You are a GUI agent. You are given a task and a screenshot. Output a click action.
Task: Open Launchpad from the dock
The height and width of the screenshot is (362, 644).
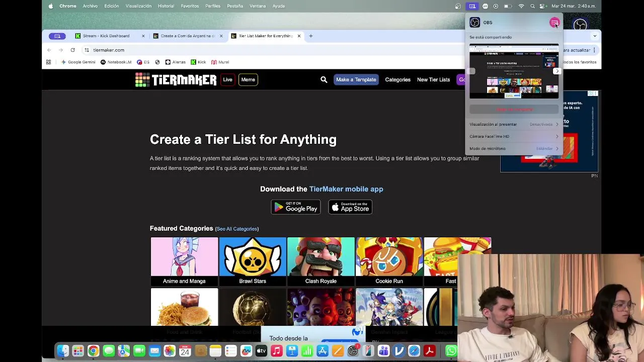point(77,351)
